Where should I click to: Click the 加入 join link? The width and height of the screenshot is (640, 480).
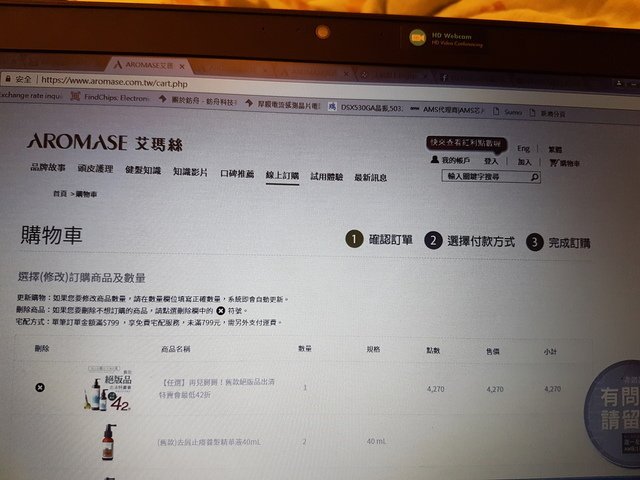(x=524, y=162)
